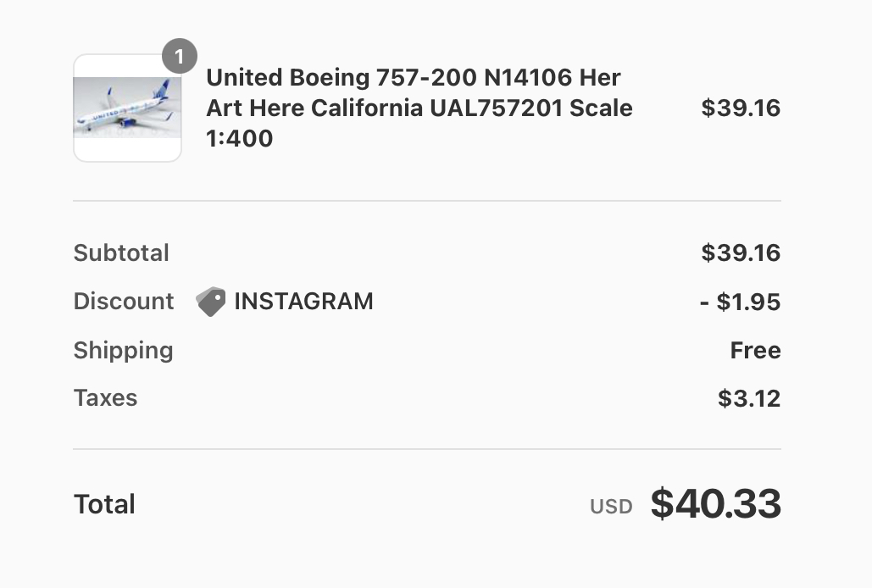Screen dimensions: 872x588
Task: Click the Subtotal label
Action: tap(121, 253)
